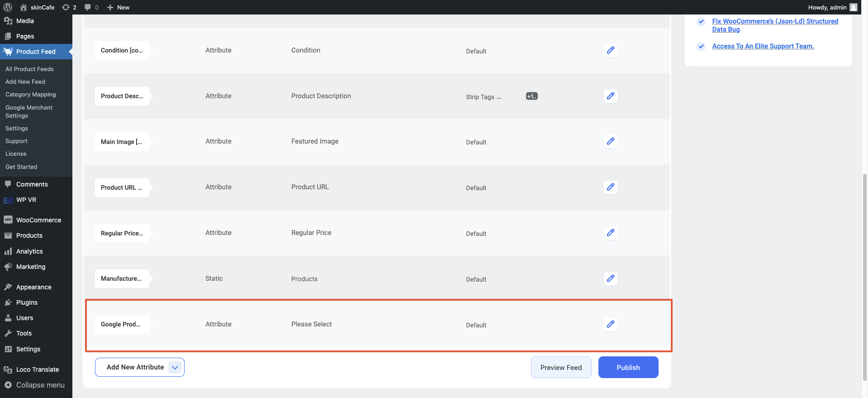Open Marketing in the sidebar
This screenshot has height=398, width=868.
(x=36, y=267)
